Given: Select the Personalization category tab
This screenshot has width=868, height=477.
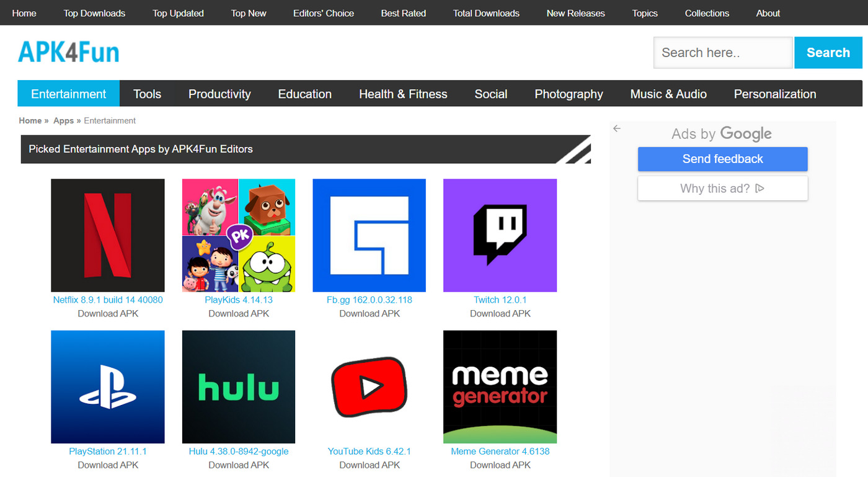Looking at the screenshot, I should coord(775,94).
